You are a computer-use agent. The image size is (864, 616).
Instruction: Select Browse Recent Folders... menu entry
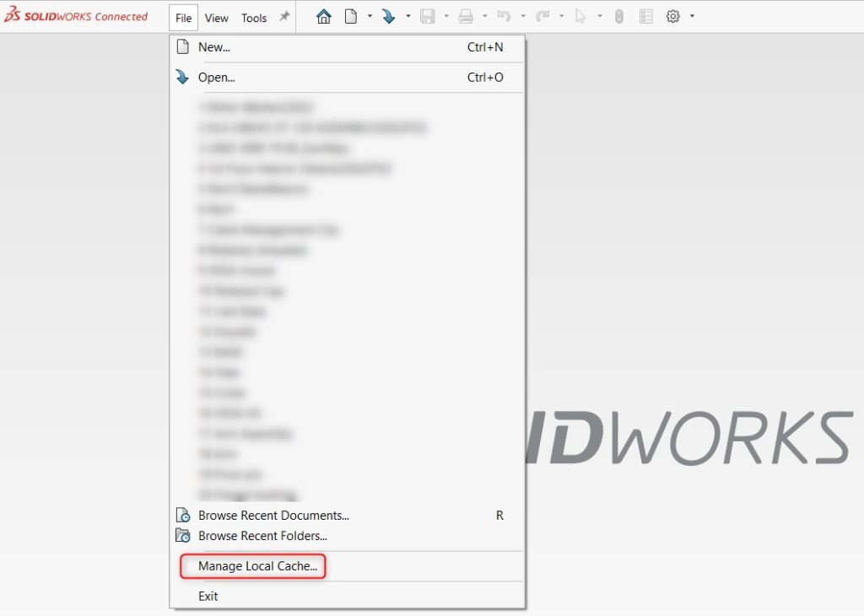coord(347,536)
